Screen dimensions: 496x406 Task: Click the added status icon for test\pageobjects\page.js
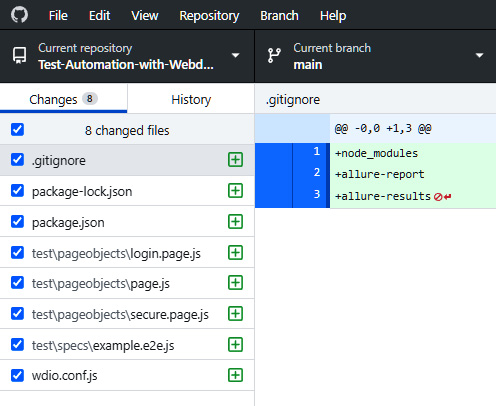point(235,283)
